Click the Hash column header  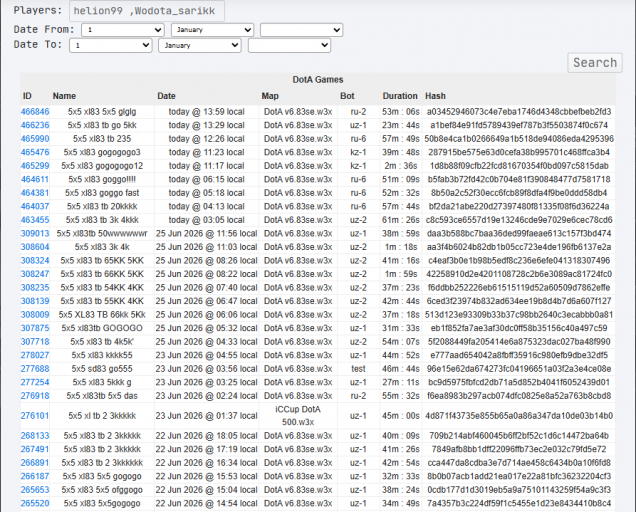pos(435,96)
